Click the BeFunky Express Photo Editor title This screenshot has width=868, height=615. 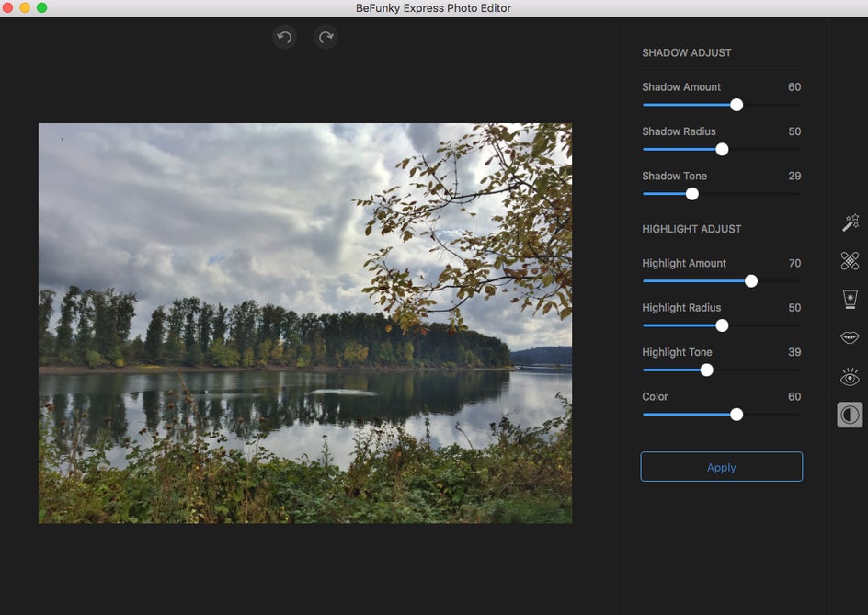point(433,8)
